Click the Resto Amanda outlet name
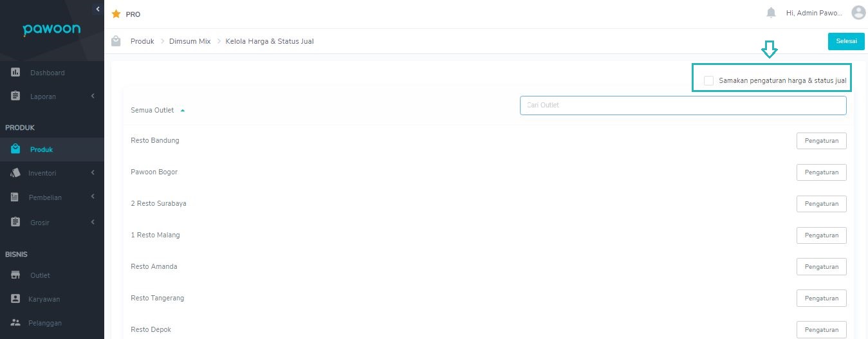 coord(154,266)
